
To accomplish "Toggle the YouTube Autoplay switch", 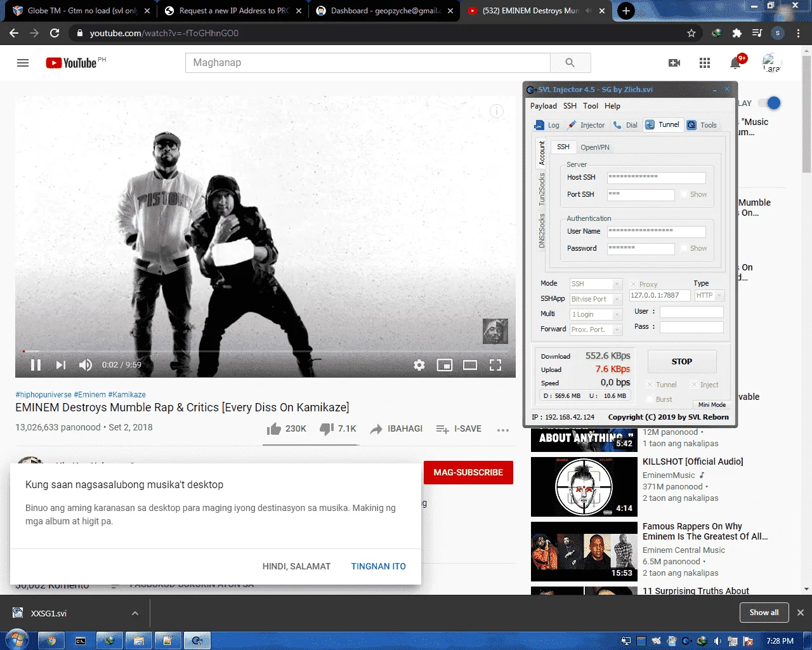I will (x=770, y=103).
